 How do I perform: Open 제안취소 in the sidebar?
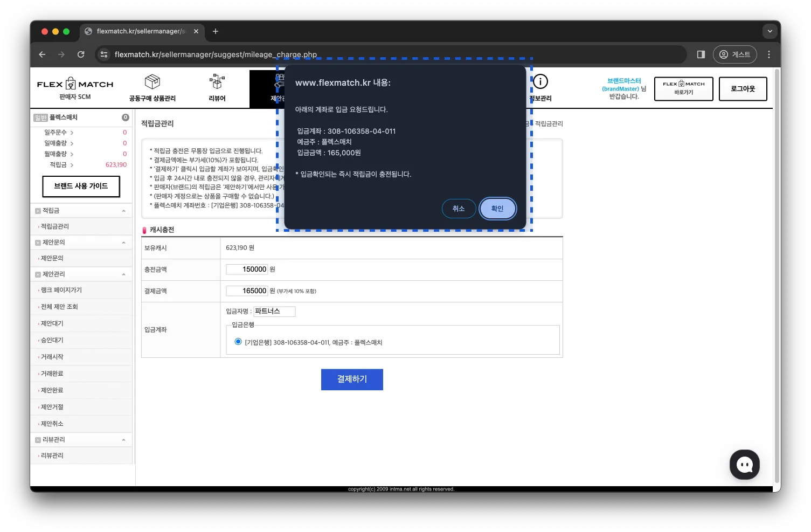coord(52,424)
